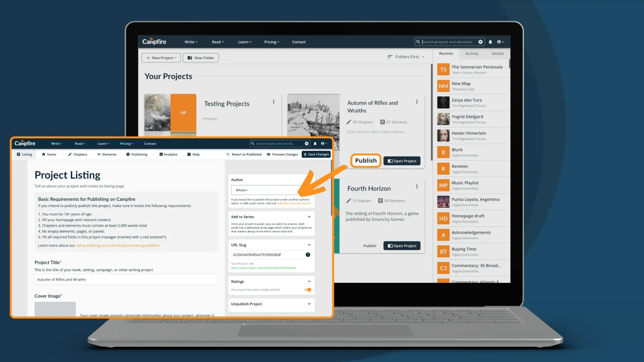This screenshot has width=644, height=362.
Task: Toggle the public Ratings switch
Action: click(308, 290)
